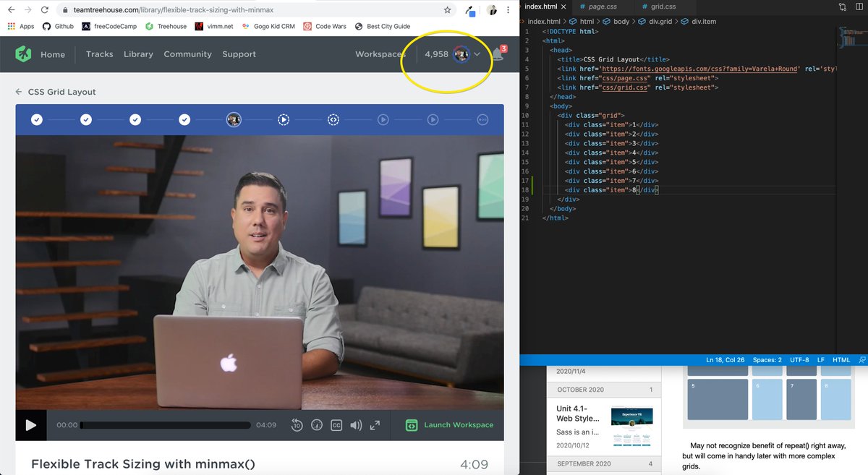Click div.grid in the breadcrumb path
868x475 pixels.
pos(655,22)
